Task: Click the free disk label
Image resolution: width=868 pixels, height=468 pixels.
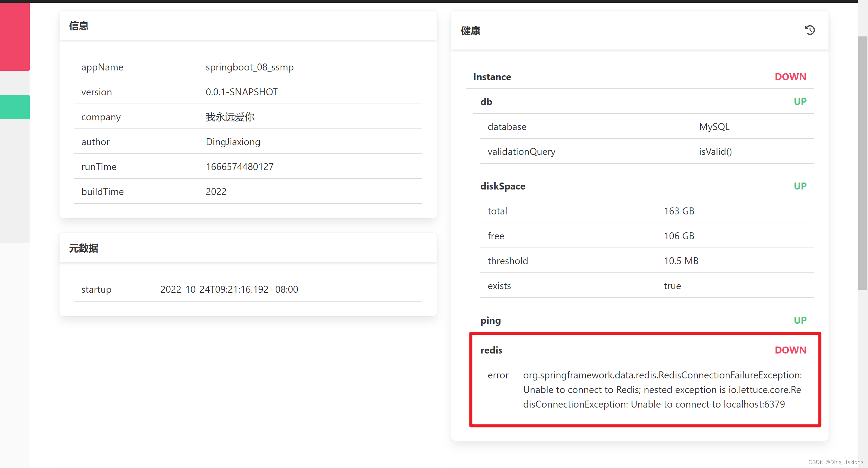Action: (x=496, y=236)
